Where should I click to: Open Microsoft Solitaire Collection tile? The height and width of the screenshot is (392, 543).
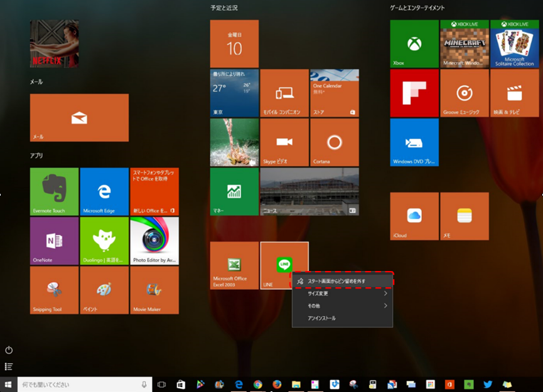tap(515, 44)
